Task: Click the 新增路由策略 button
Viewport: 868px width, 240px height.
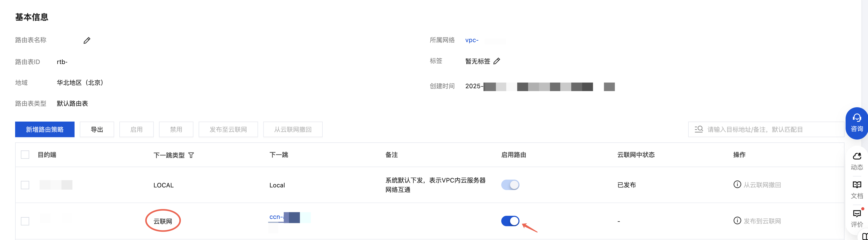Action: point(45,130)
